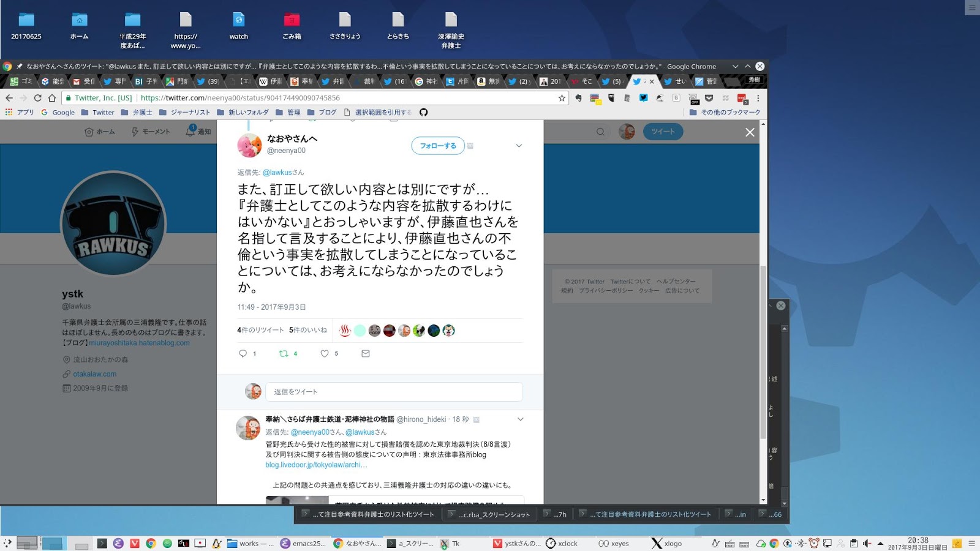980x551 pixels.
Task: Open the ホーム home folder on desktop
Action: click(x=79, y=26)
